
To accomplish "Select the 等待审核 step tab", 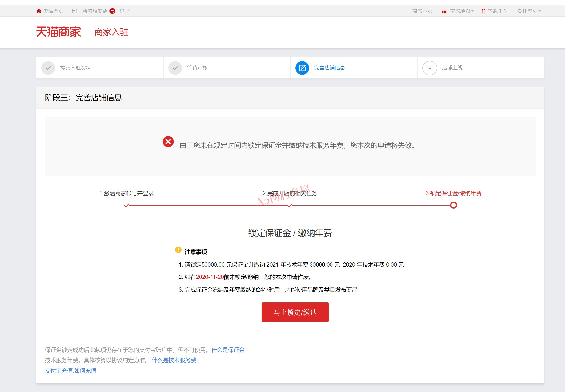I will tap(227, 68).
